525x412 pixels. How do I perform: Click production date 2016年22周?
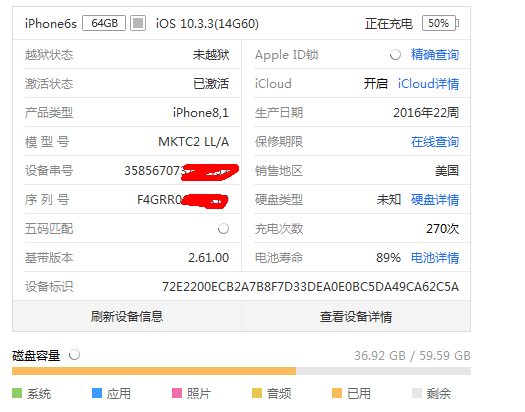pyautogui.click(x=426, y=113)
